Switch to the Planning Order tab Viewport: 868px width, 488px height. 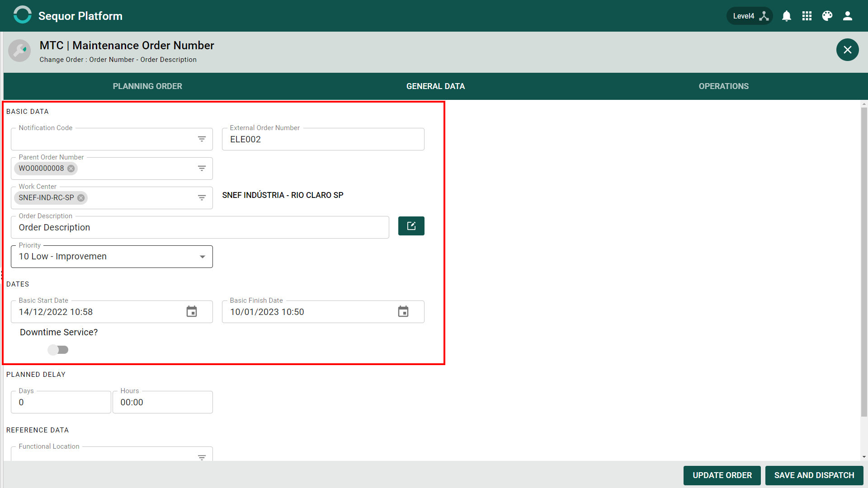click(147, 86)
